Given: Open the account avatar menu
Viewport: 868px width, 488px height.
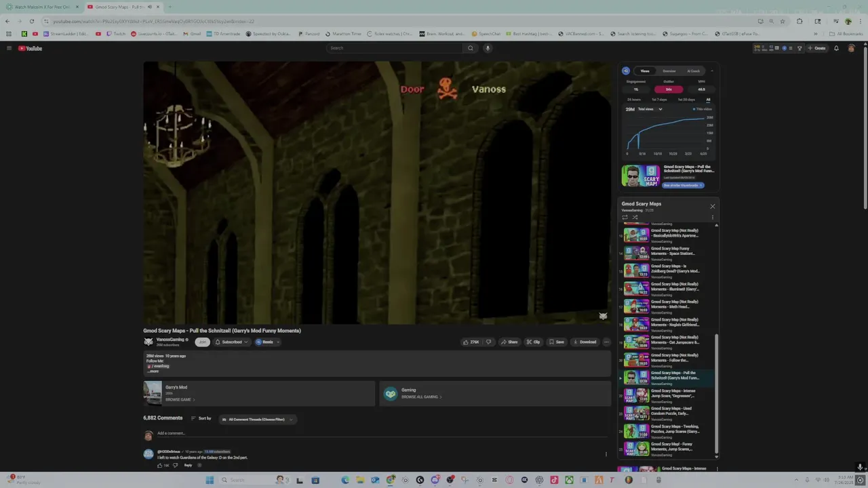Looking at the screenshot, I should point(851,48).
